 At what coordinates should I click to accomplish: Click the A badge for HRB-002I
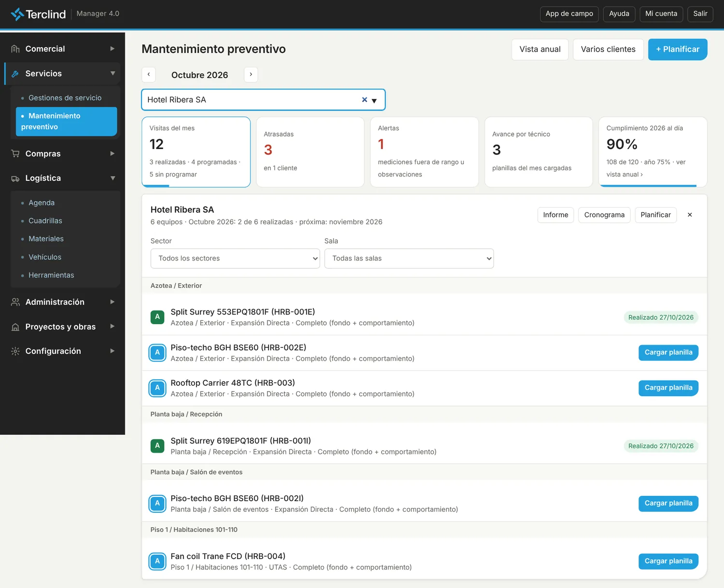[157, 504]
